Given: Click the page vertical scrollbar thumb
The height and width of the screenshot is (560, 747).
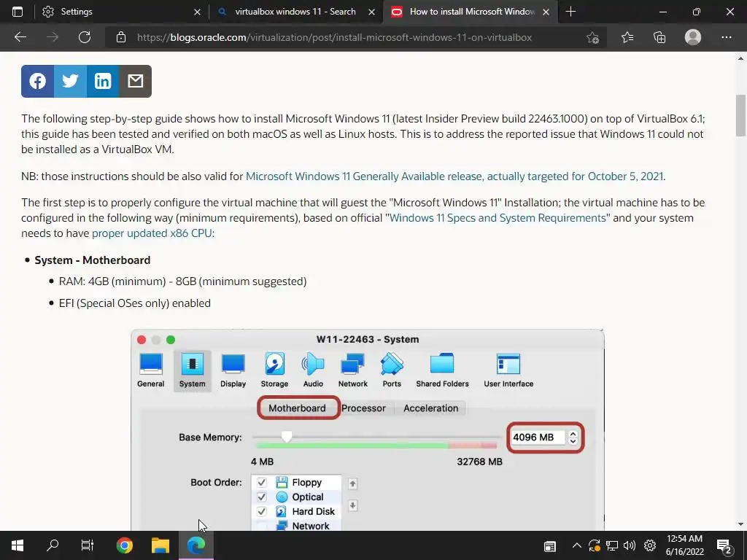Looking at the screenshot, I should click(740, 115).
